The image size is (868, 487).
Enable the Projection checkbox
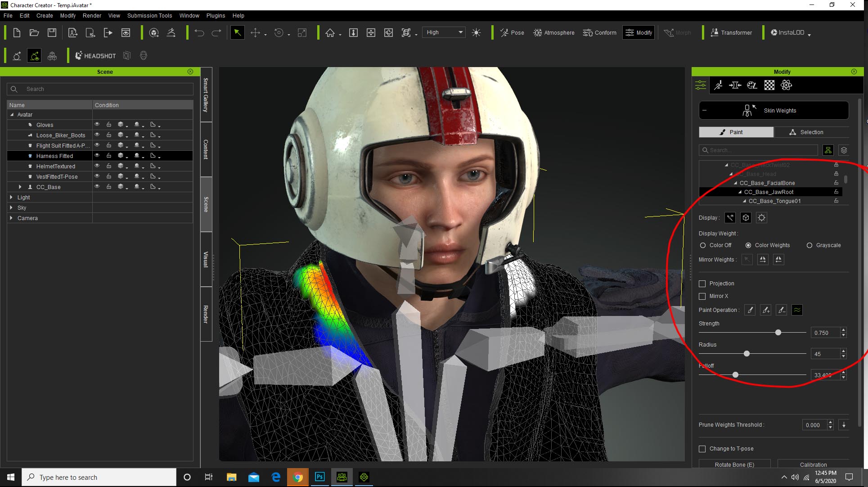[702, 284]
